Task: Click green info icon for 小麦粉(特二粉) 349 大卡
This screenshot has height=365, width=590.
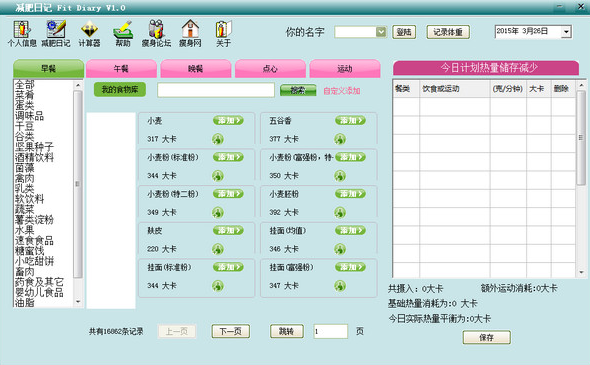Action: point(217,213)
